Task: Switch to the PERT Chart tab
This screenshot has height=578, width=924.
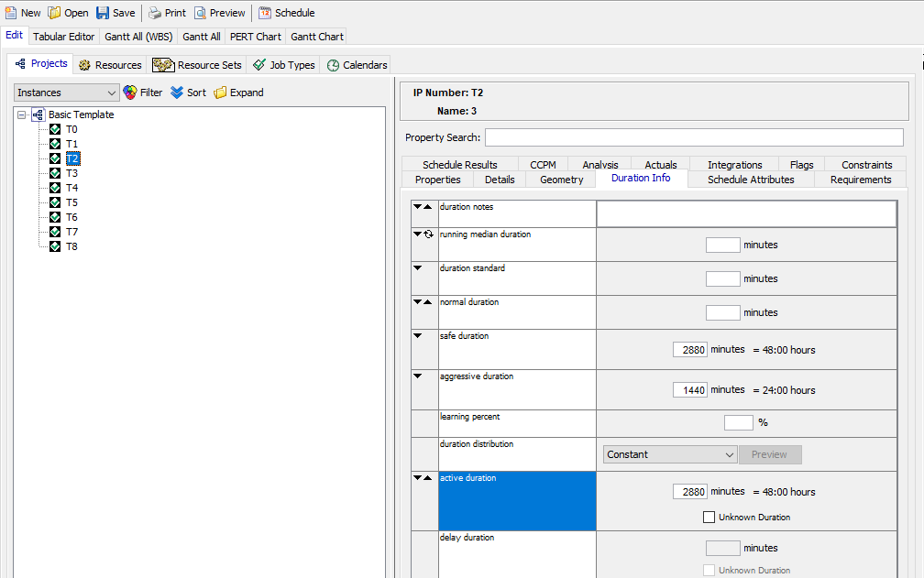Action: click(x=256, y=37)
